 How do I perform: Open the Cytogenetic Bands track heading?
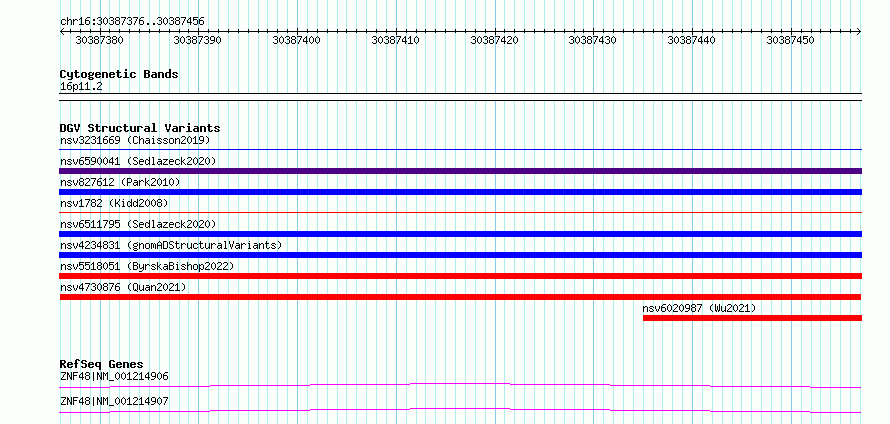pyautogui.click(x=119, y=74)
